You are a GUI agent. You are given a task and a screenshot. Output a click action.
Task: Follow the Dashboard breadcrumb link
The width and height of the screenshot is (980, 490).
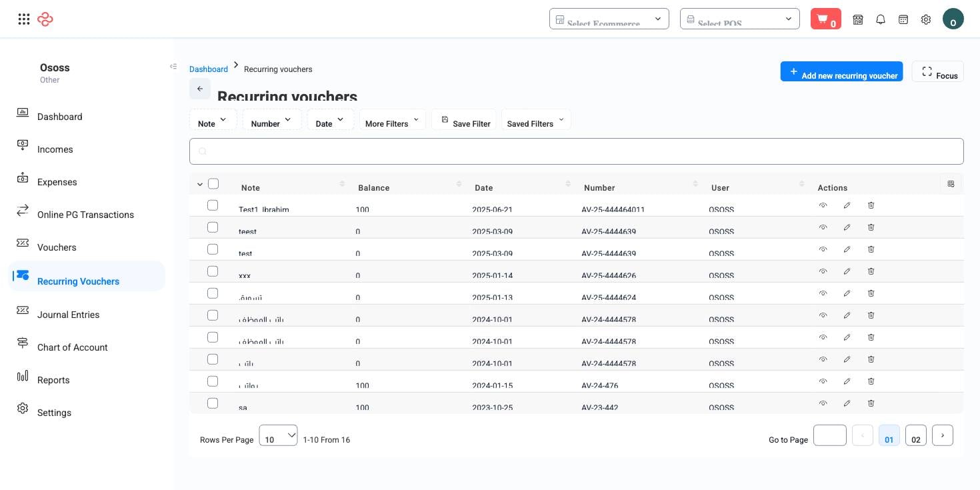click(x=209, y=69)
